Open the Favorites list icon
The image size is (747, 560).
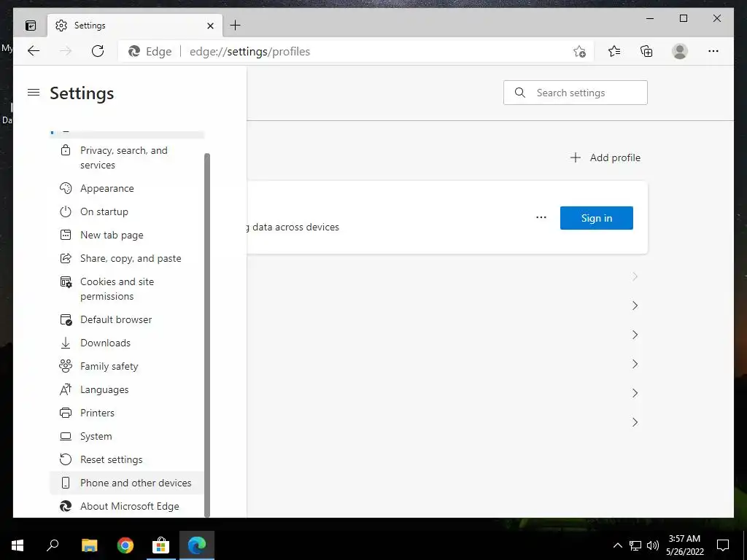tap(614, 52)
